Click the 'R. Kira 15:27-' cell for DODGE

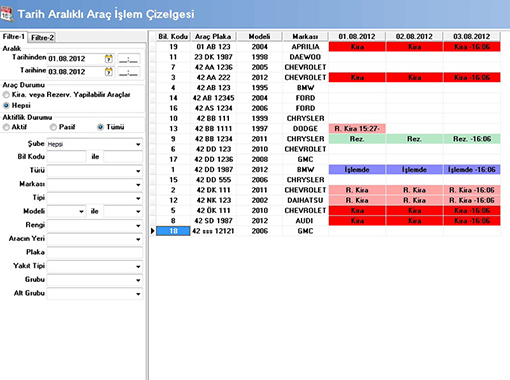[x=357, y=128]
